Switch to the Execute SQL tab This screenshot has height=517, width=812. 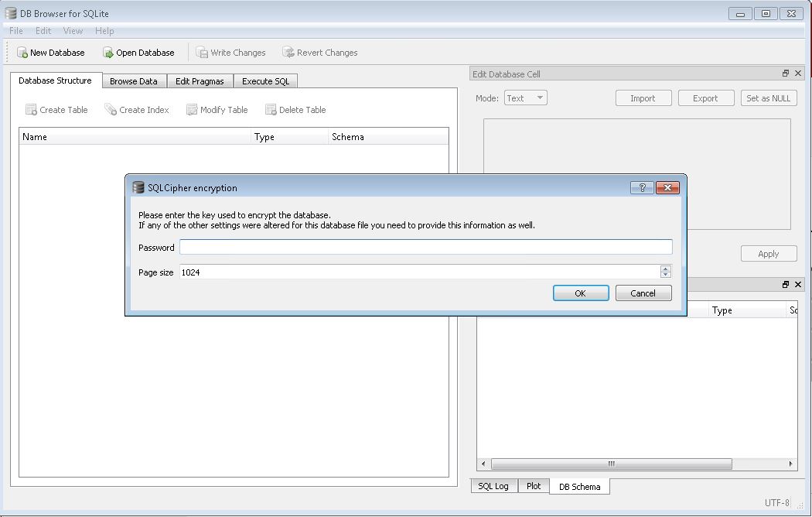[x=266, y=80]
